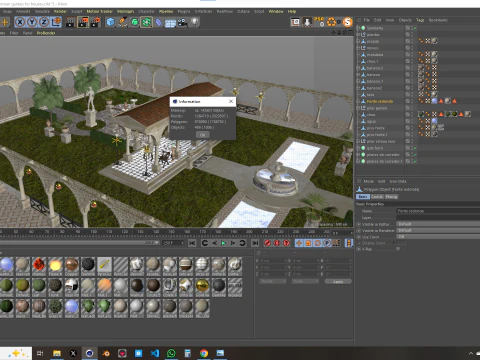
Task: Click OK in the Information dialog
Action: click(x=202, y=135)
